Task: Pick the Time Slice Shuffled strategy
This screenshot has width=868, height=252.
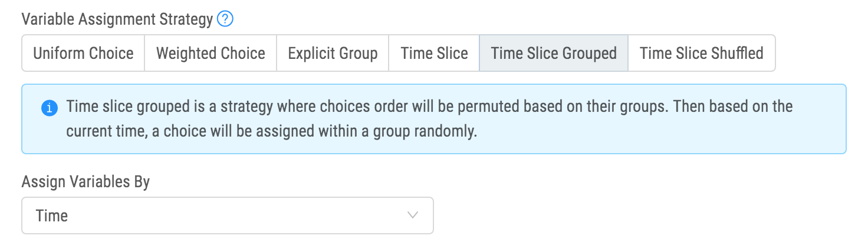Action: click(x=701, y=54)
